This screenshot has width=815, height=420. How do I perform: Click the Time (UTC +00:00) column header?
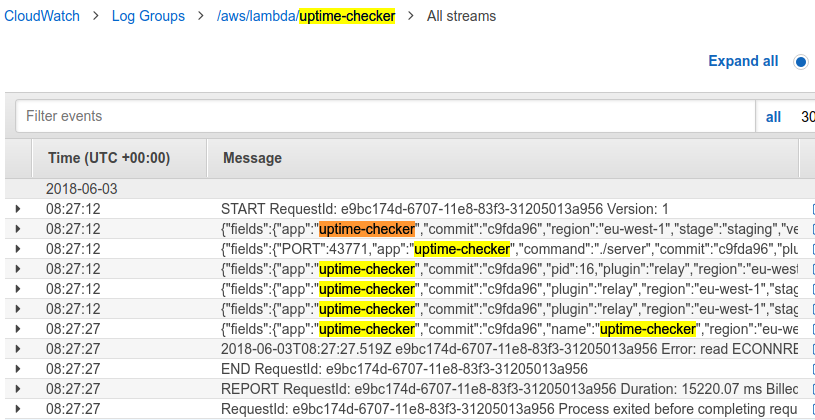[x=109, y=158]
